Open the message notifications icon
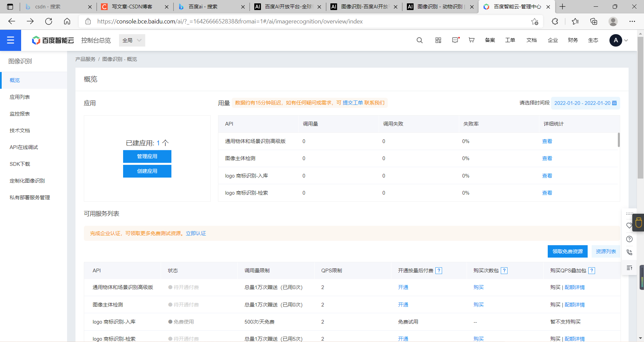This screenshot has height=342, width=644. click(455, 40)
